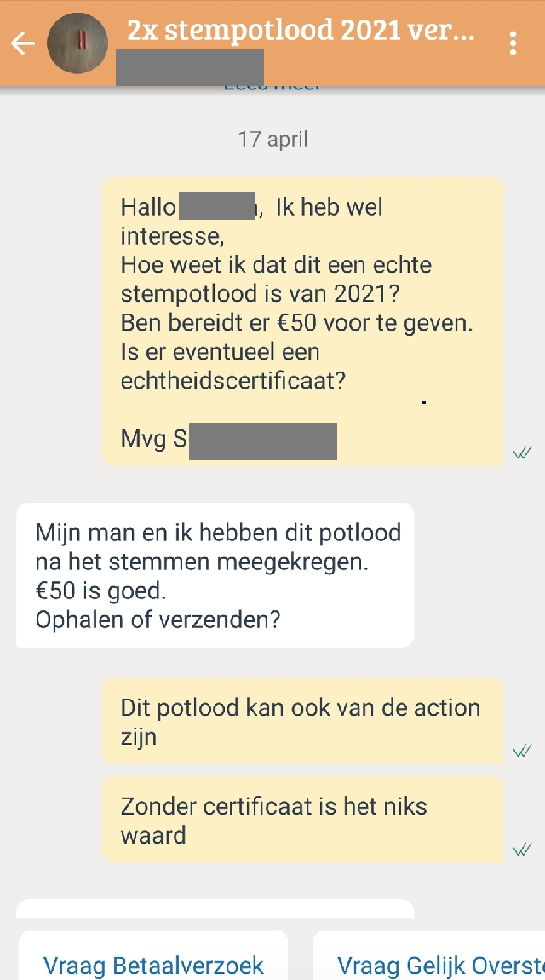Open the stempotlood listing thumbnail
Image resolution: width=545 pixels, height=980 pixels.
[x=77, y=43]
